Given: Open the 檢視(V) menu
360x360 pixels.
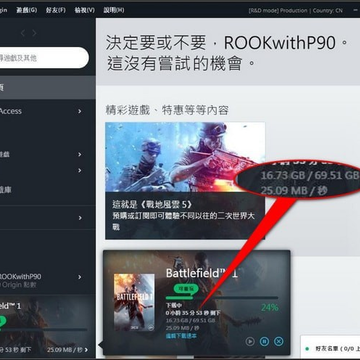Looking at the screenshot, I should [85, 10].
